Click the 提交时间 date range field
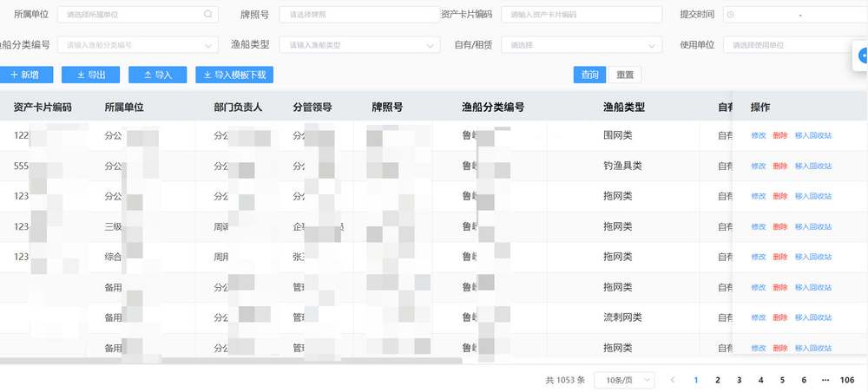The image size is (868, 392). (795, 15)
